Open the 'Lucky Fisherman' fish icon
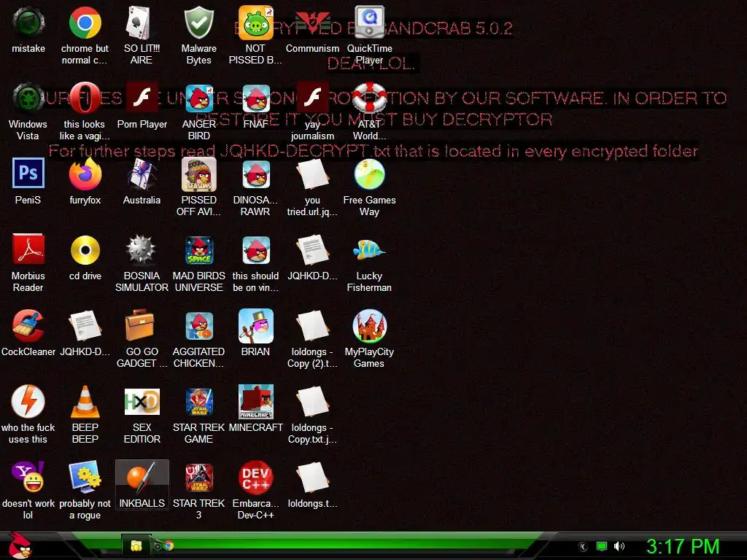Viewport: 747px width, 560px height. point(369,250)
